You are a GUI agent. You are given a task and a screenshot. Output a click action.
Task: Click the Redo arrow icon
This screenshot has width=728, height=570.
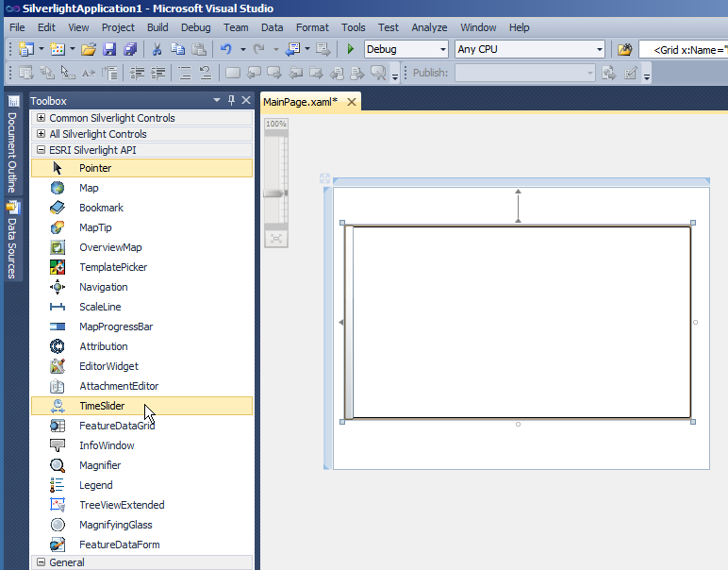point(259,49)
